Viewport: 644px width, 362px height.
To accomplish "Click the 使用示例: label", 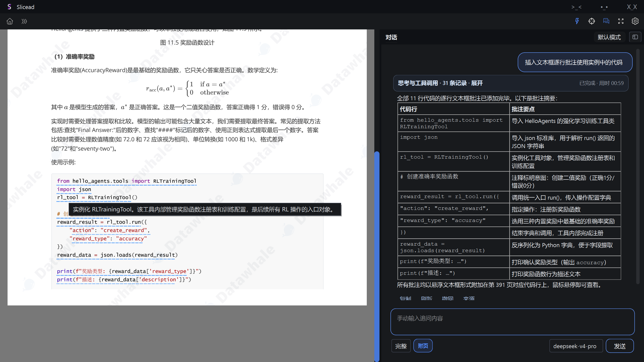I will 63,162.
